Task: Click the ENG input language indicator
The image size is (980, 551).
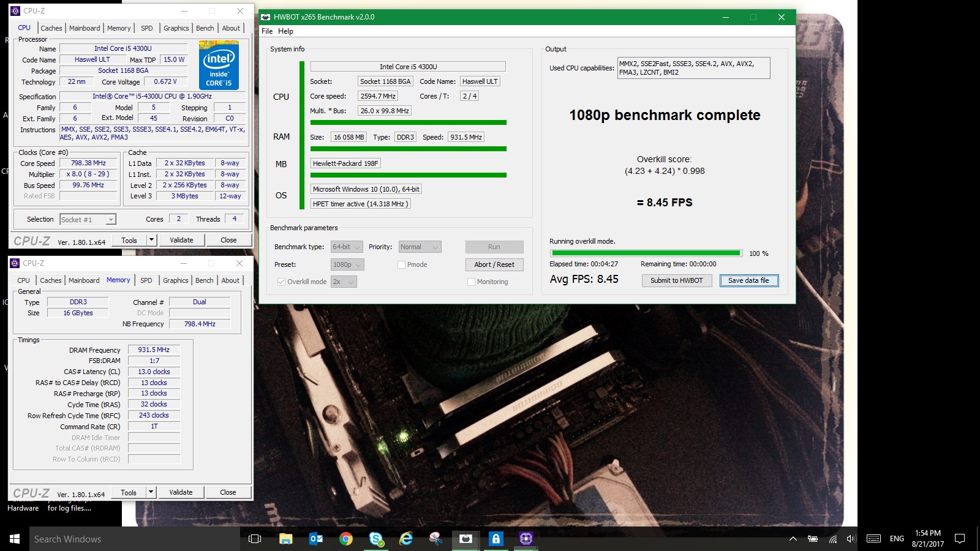Action: pyautogui.click(x=897, y=539)
